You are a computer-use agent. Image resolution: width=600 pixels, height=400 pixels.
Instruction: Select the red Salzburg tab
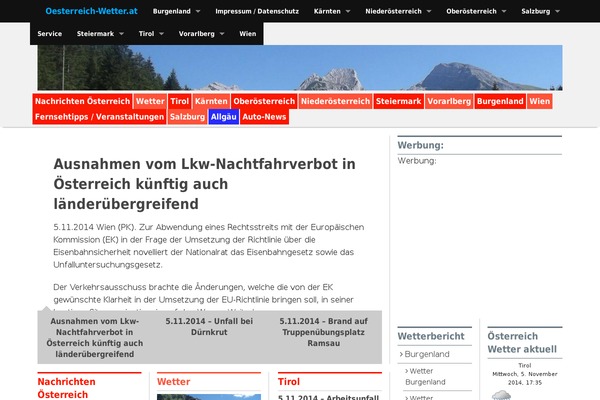pos(188,117)
